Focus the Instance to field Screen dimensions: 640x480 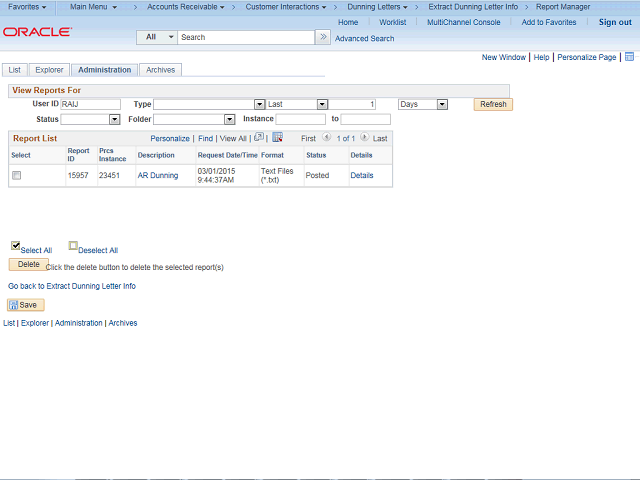(365, 119)
